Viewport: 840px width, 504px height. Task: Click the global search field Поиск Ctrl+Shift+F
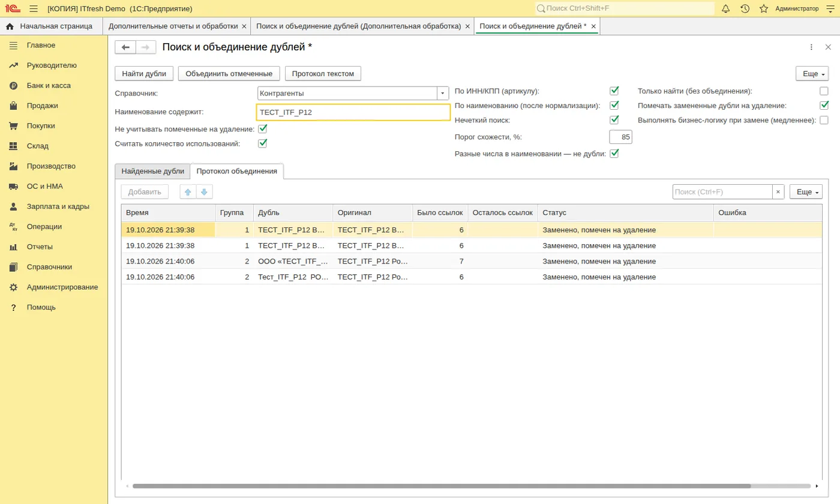point(625,8)
